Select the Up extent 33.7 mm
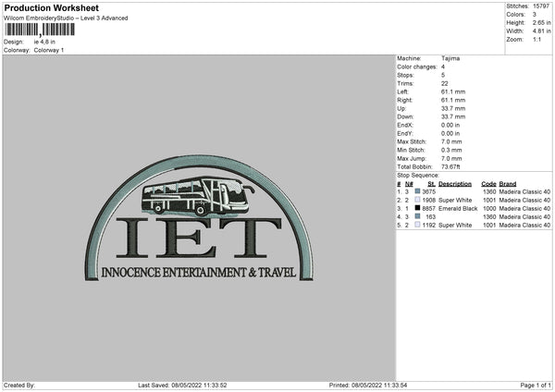Image resolution: width=555 pixels, height=392 pixels. point(453,108)
